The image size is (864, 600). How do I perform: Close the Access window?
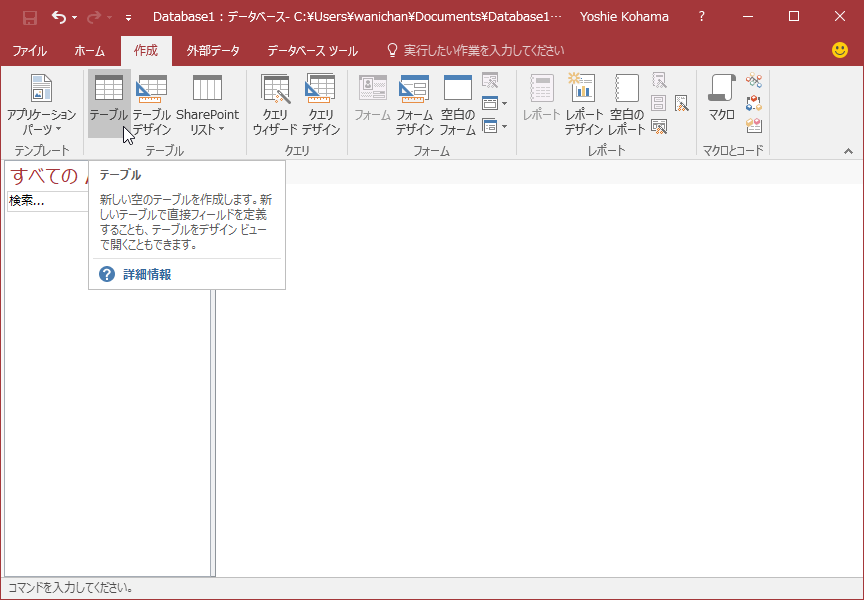840,17
